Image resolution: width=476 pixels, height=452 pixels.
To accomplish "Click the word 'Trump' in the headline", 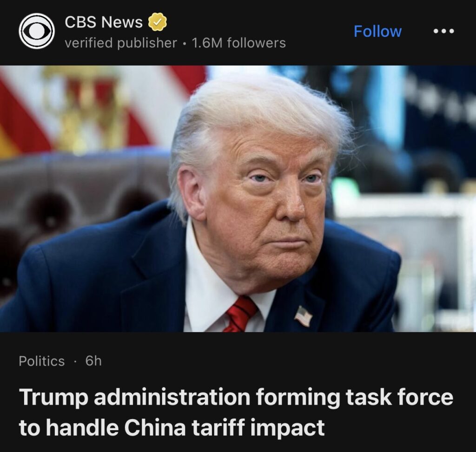I will coord(53,397).
